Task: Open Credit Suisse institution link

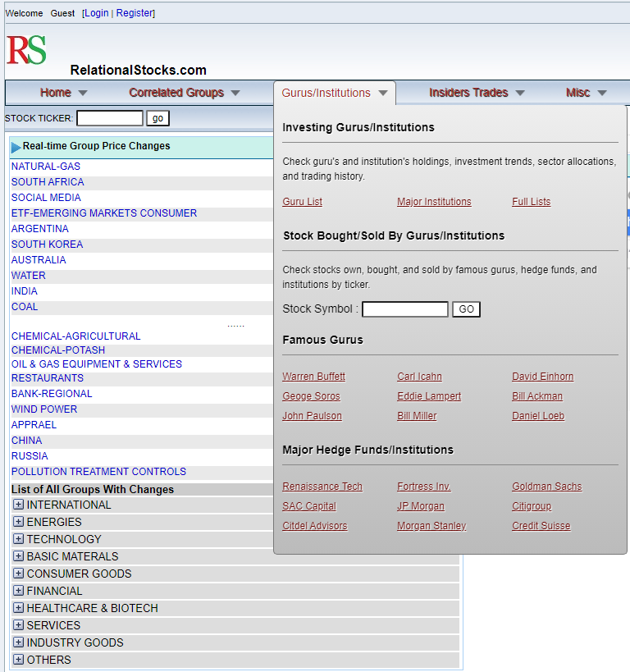Action: pos(541,526)
